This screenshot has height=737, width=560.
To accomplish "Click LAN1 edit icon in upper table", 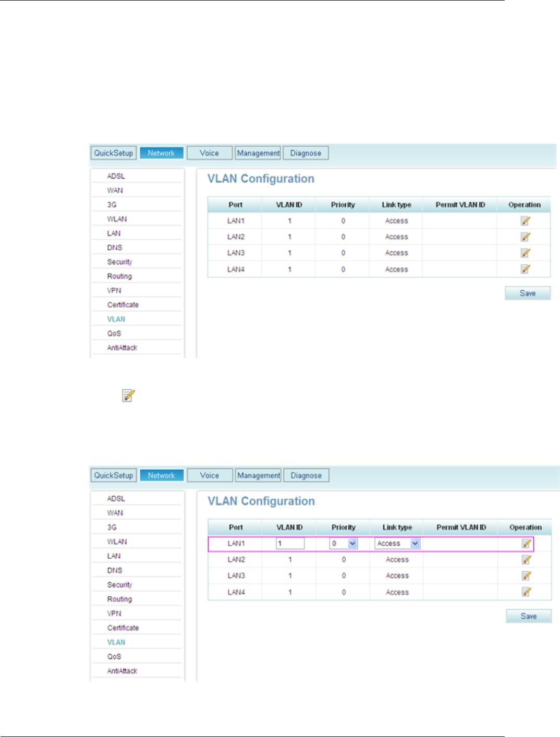I will (x=526, y=221).
